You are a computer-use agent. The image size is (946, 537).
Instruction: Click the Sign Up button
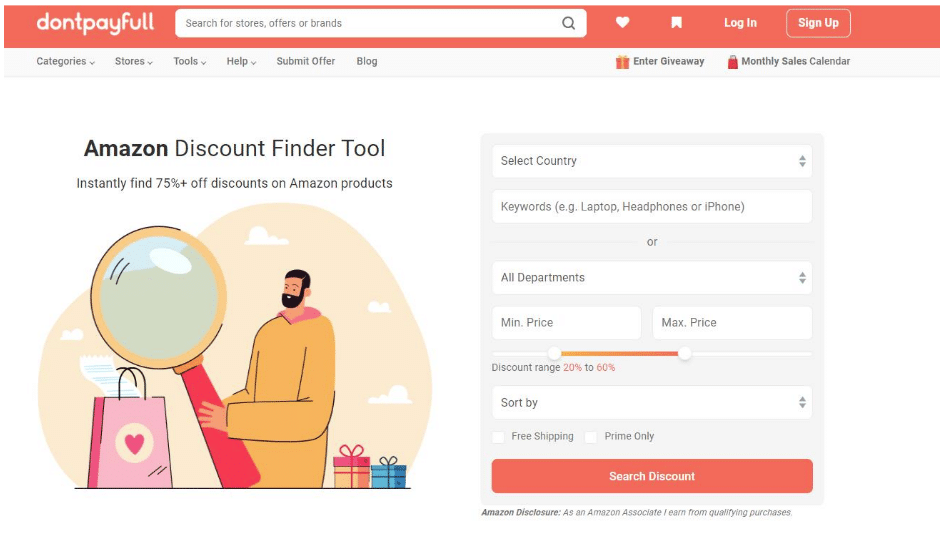click(817, 23)
